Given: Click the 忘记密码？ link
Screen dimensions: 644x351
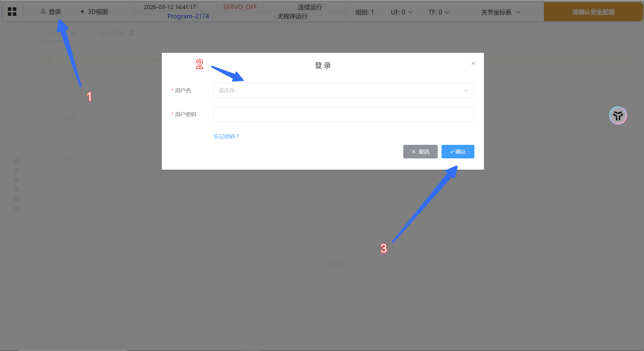Looking at the screenshot, I should 226,136.
